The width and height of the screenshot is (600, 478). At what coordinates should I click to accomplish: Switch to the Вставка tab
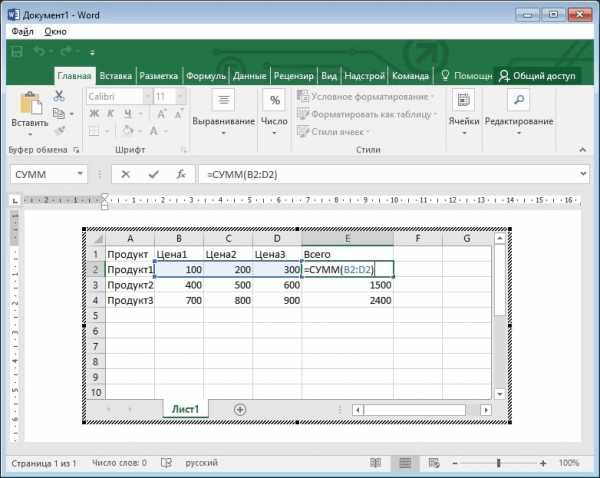point(116,76)
